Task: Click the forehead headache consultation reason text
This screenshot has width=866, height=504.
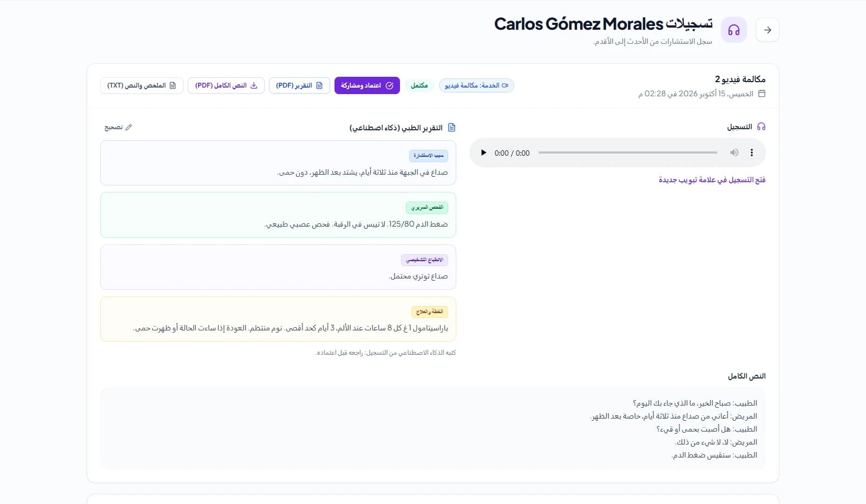Action: [x=363, y=173]
